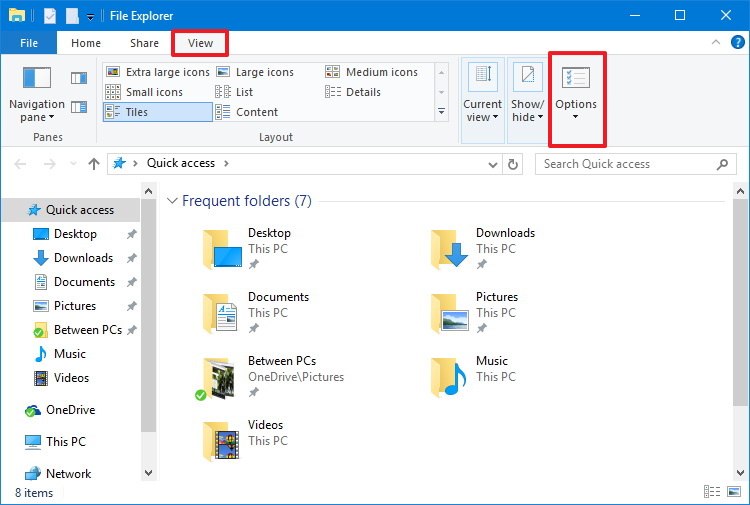Expand address bar history dropdown
Viewport: 750px width, 505px height.
pyautogui.click(x=493, y=165)
